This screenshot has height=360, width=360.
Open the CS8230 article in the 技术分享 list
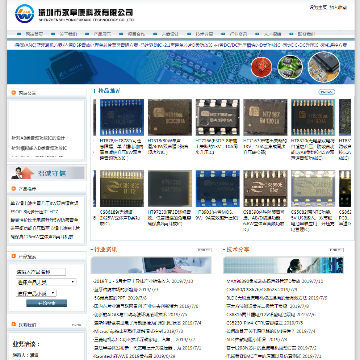[264, 323]
